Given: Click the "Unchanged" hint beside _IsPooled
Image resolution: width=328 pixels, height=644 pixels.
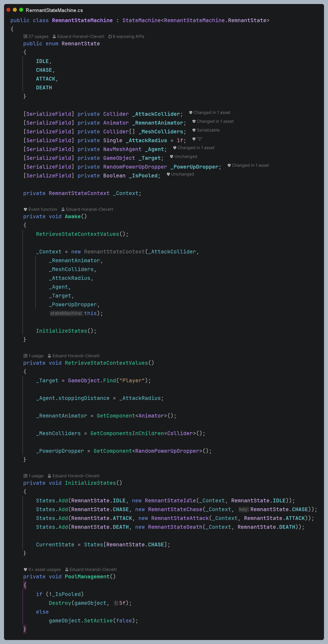Looking at the screenshot, I should (x=182, y=174).
